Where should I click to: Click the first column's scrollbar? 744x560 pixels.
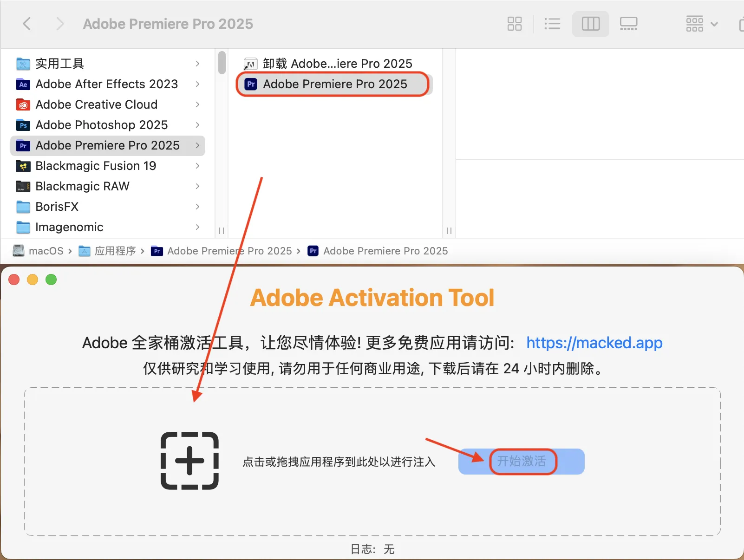(x=222, y=63)
